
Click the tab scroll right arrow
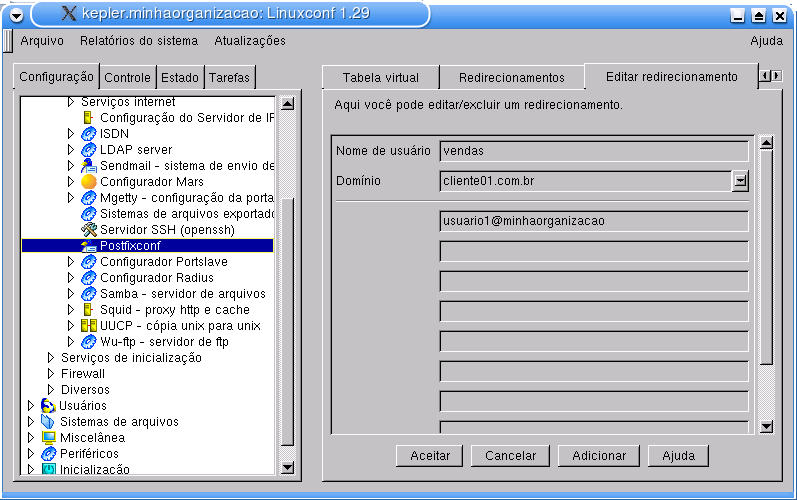pos(776,76)
